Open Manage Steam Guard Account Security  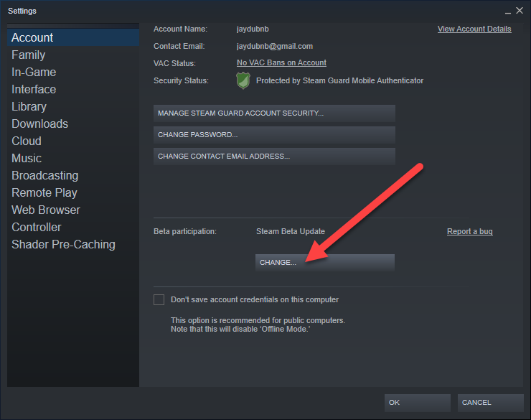point(274,113)
